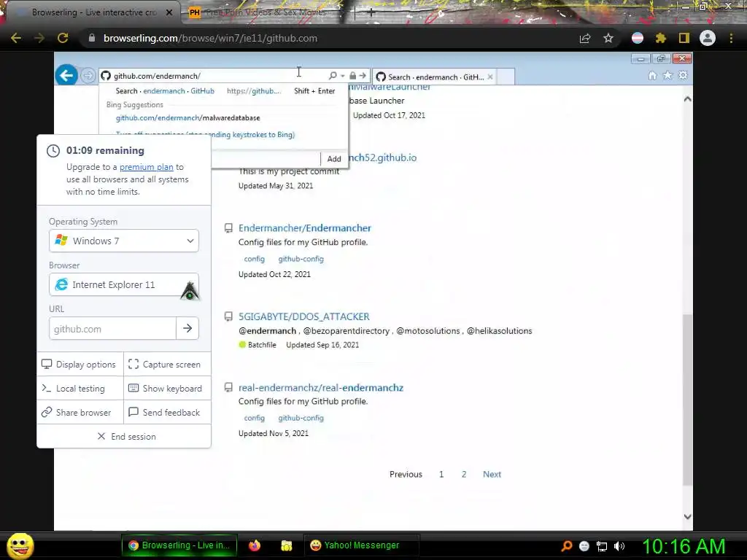Screen dimensions: 747x560
Task: Click 'config' topic under Endermancher repo
Action: 255,259
